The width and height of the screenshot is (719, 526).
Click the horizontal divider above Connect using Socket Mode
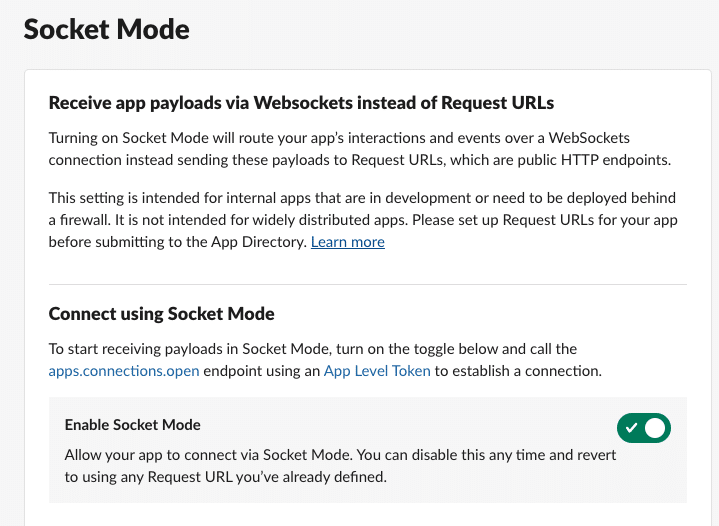click(368, 284)
